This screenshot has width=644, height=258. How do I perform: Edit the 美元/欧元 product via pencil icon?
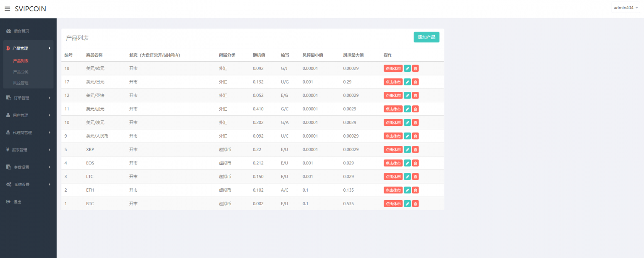click(407, 68)
